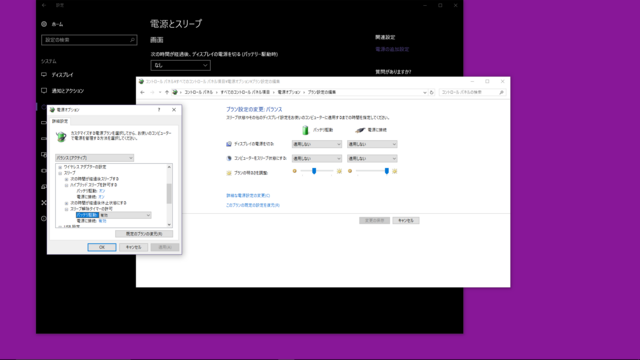Click 適用 in 電源オプション dialog
Image resolution: width=640 pixels, height=360 pixels.
(165, 247)
